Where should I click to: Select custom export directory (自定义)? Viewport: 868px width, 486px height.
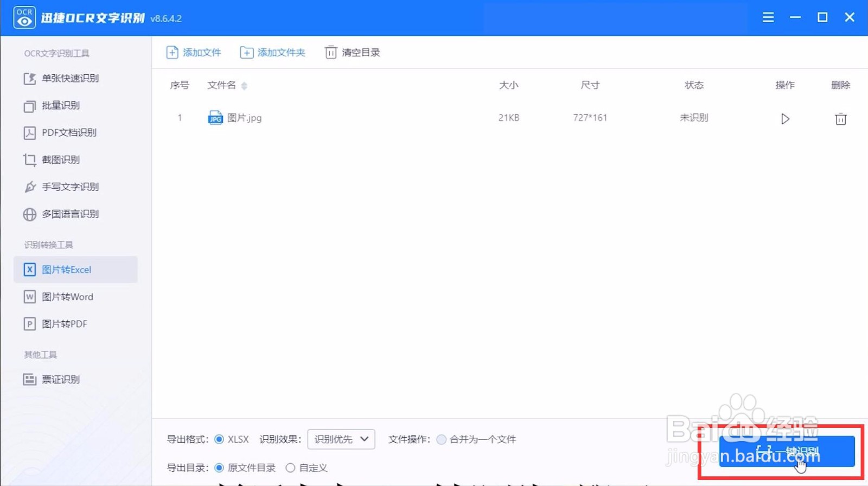pos(290,468)
